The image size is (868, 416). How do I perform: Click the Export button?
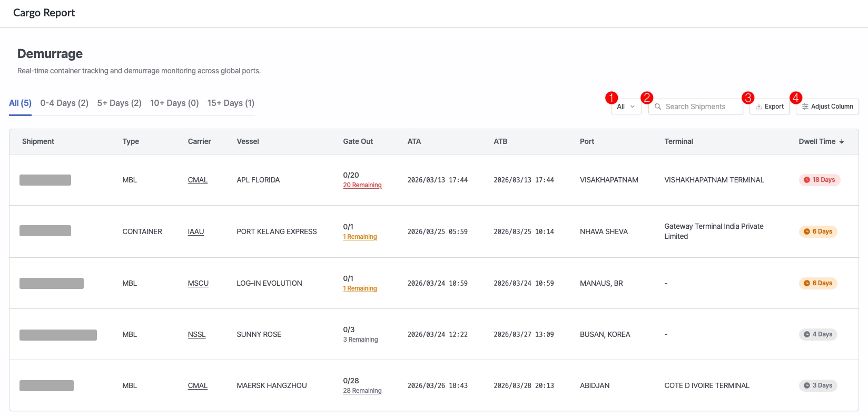770,107
